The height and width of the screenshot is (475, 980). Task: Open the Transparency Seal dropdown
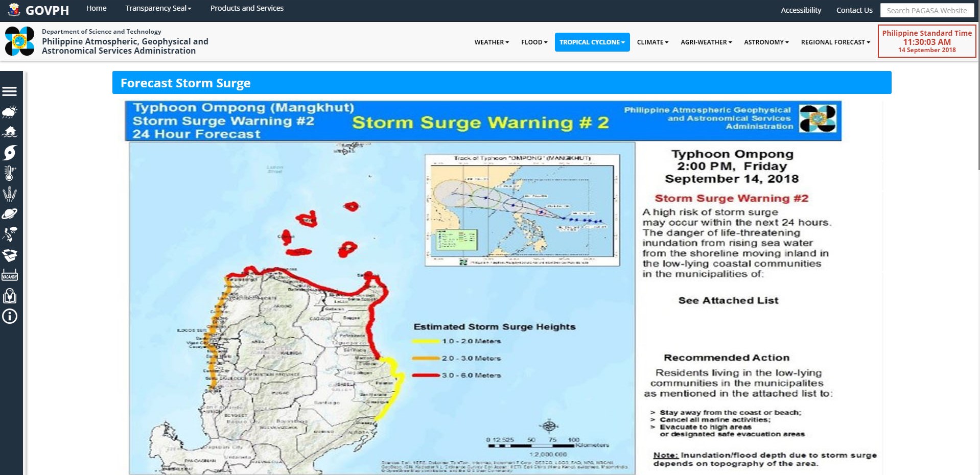158,8
